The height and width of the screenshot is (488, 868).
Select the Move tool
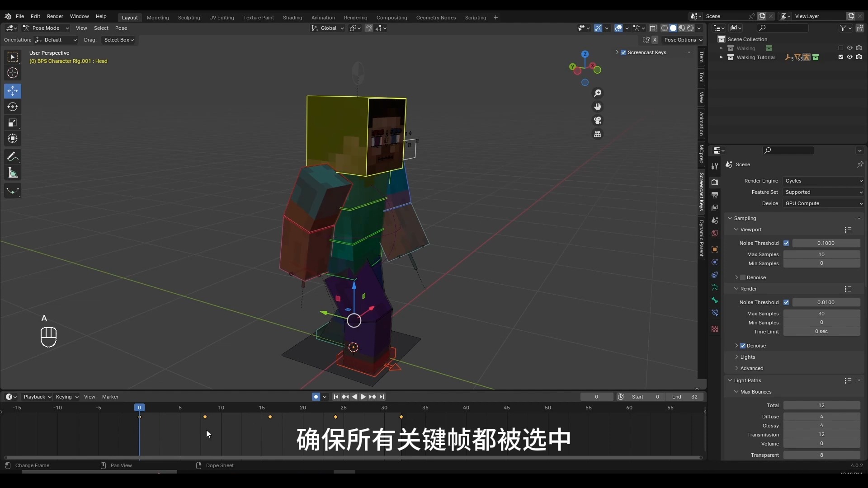pyautogui.click(x=13, y=91)
